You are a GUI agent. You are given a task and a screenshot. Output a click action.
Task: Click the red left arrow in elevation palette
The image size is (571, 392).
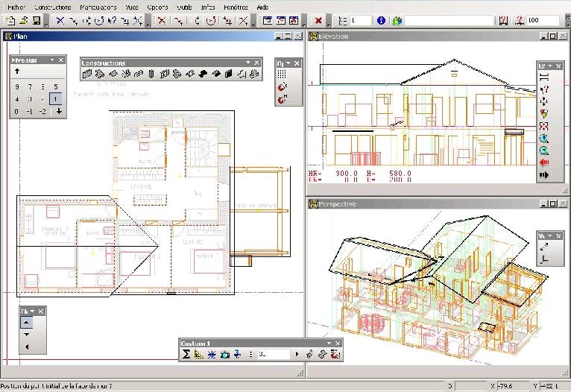click(544, 162)
